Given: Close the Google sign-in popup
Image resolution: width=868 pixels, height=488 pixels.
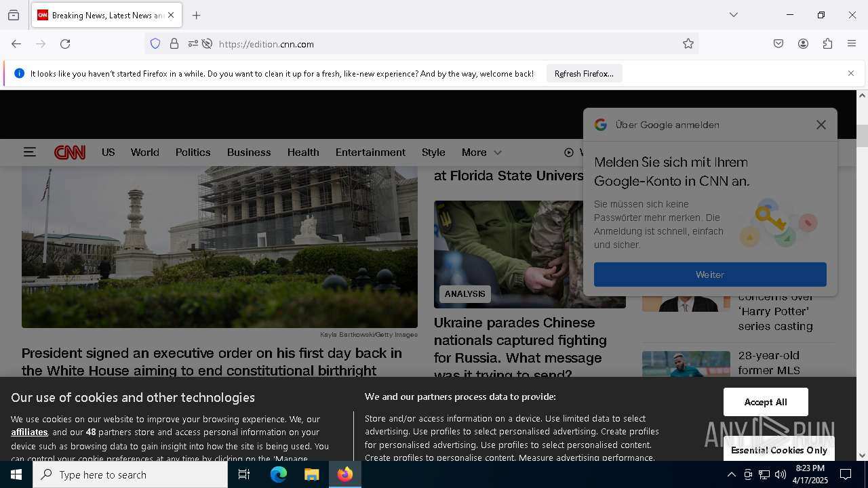Looking at the screenshot, I should point(821,125).
